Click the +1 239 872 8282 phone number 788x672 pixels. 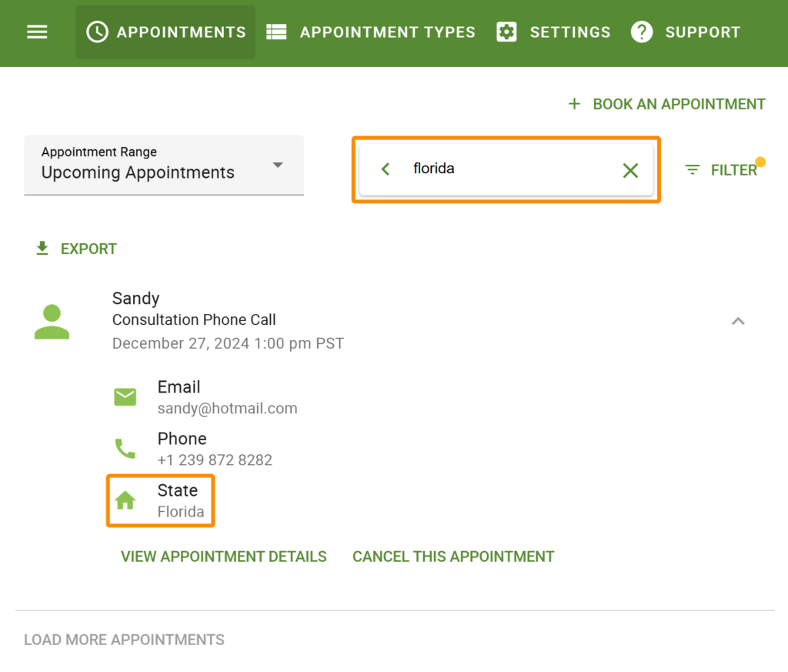(215, 460)
